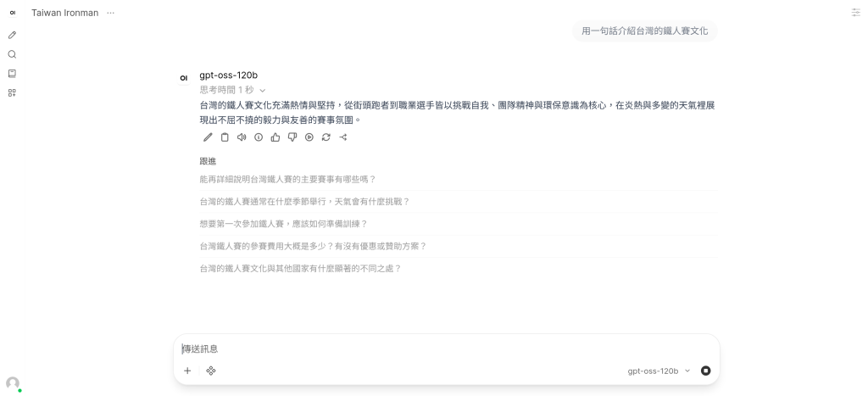Open the user profile avatar menu
The height and width of the screenshot is (396, 868).
13,383
